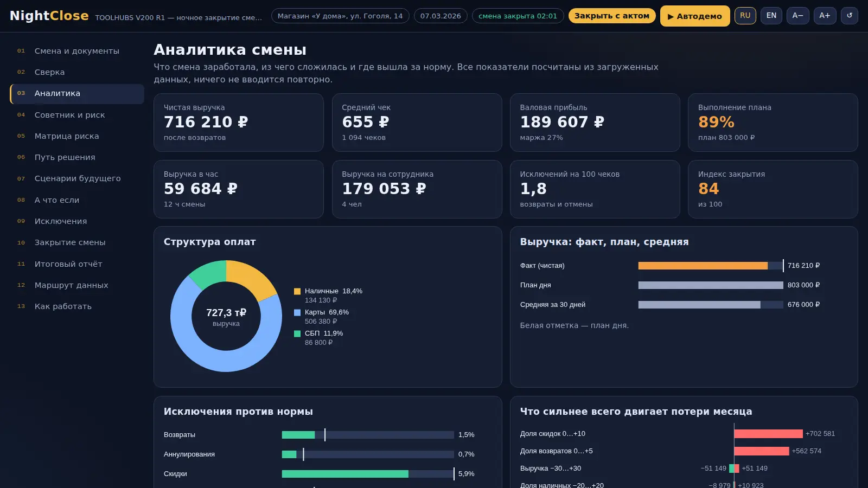Click the Доля скидок red loss bar
This screenshot has width=868, height=488.
tap(768, 434)
